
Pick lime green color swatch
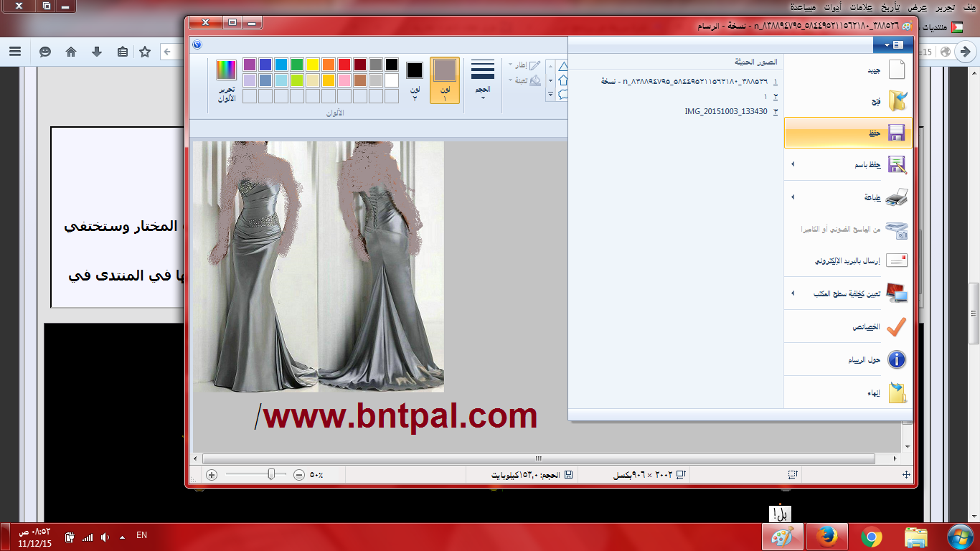[297, 80]
